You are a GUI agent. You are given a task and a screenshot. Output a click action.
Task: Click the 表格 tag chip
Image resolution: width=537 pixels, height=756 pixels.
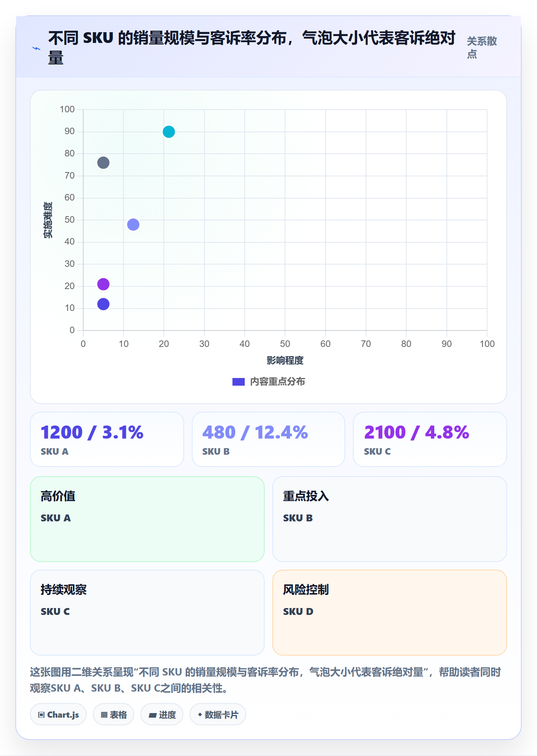[x=114, y=715]
